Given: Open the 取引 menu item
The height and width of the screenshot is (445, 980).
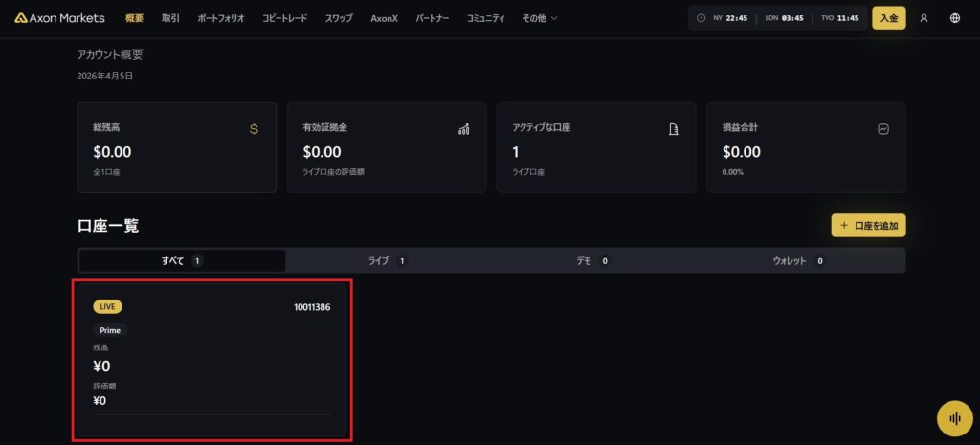Looking at the screenshot, I should 170,18.
